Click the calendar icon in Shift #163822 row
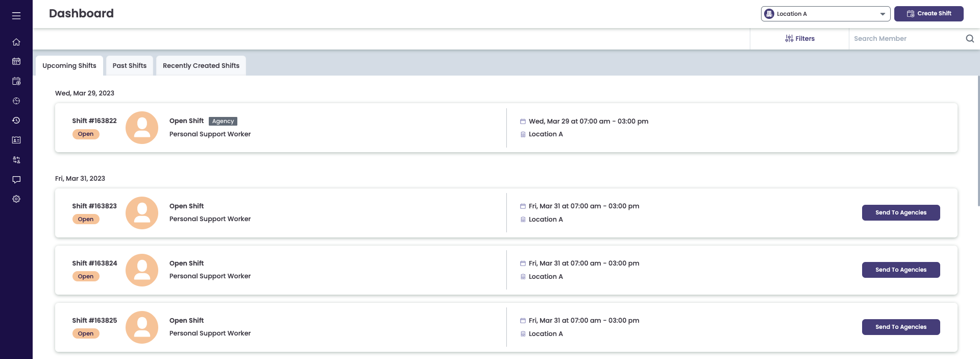Viewport: 980px width, 359px height. pyautogui.click(x=523, y=122)
